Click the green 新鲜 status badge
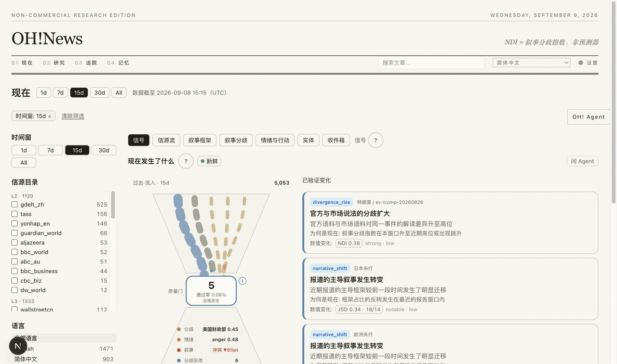 [x=209, y=161]
